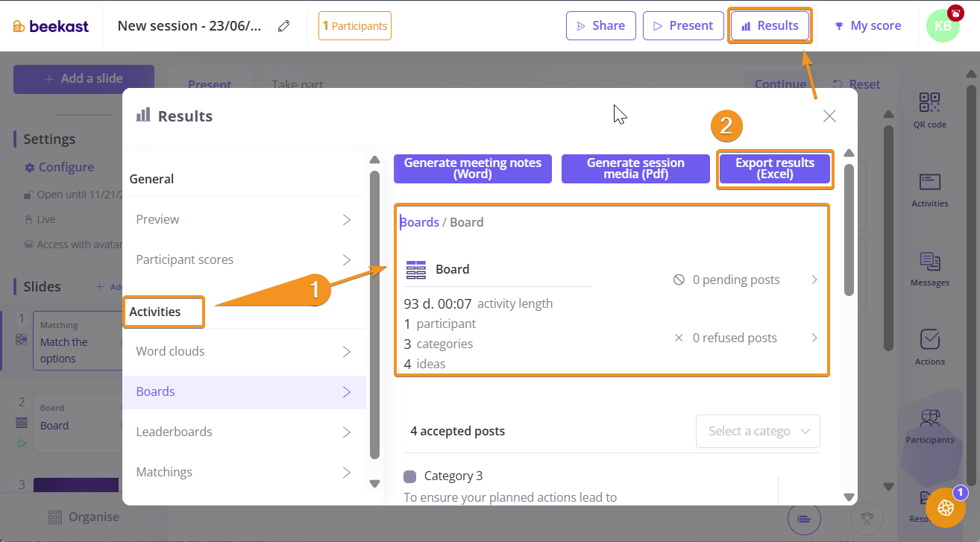The width and height of the screenshot is (980, 542).
Task: Open the Actions panel icon
Action: click(929, 347)
